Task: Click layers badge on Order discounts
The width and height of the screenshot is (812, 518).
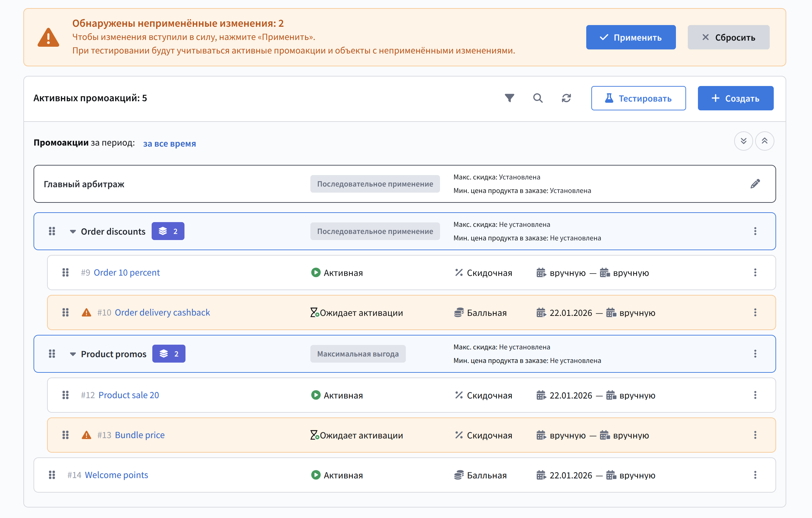Action: [x=168, y=231]
